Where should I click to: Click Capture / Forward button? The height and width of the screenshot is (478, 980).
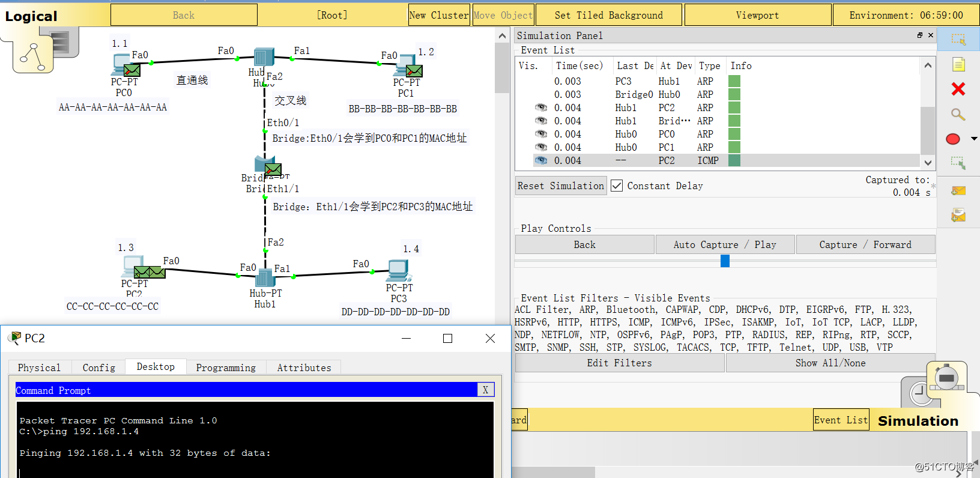click(865, 244)
